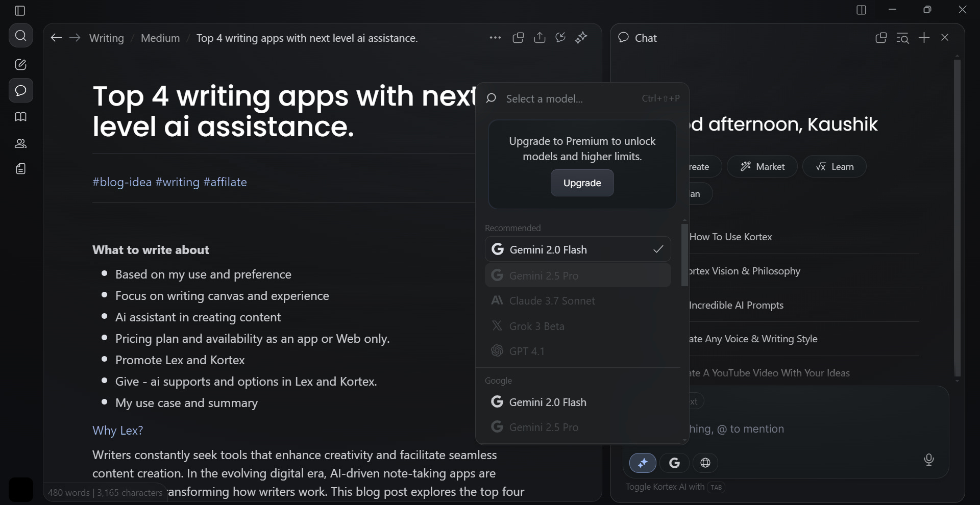Choose GPT 4.1 model
The height and width of the screenshot is (505, 980).
(x=578, y=351)
